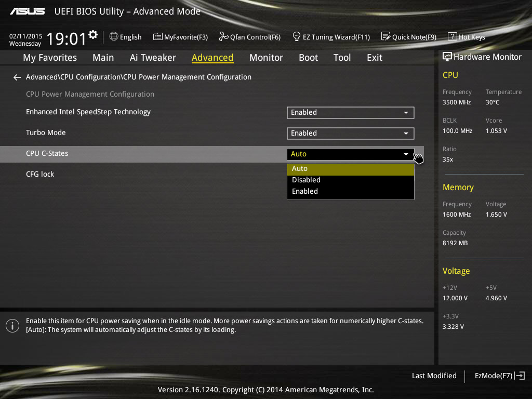Viewport: 532px width, 399px height.
Task: Click the EzMode exit arrow icon
Action: [x=520, y=376]
